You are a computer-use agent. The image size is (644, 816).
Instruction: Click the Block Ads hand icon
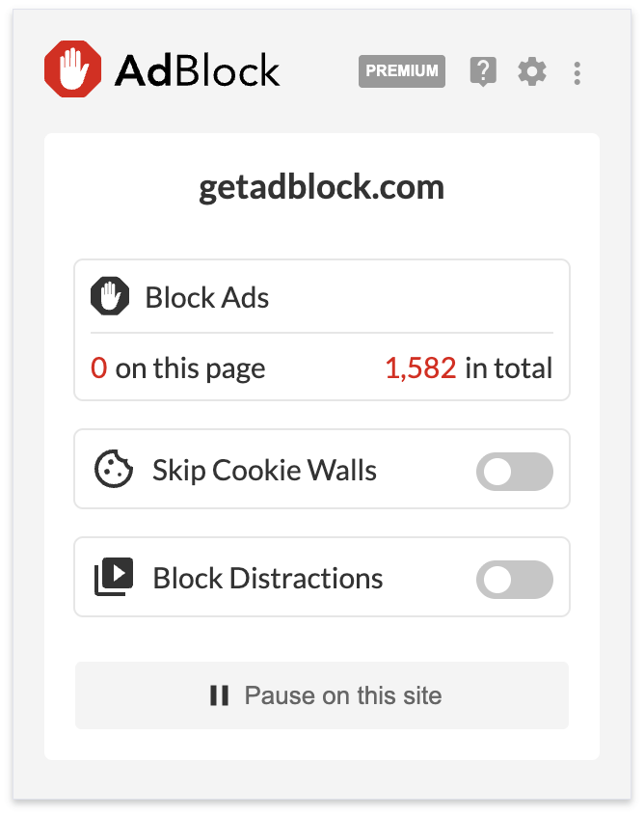pyautogui.click(x=110, y=296)
